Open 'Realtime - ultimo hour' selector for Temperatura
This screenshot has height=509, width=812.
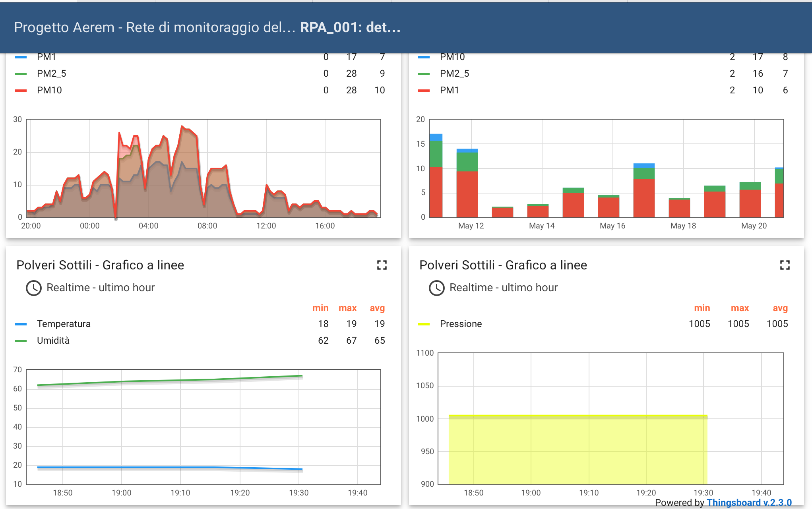tap(100, 288)
